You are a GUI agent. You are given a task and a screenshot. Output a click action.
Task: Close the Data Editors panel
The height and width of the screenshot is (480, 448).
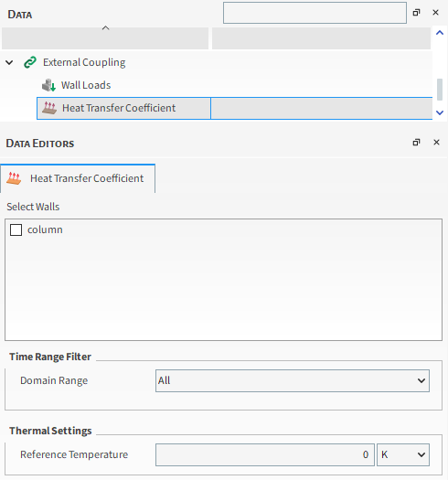pos(436,143)
